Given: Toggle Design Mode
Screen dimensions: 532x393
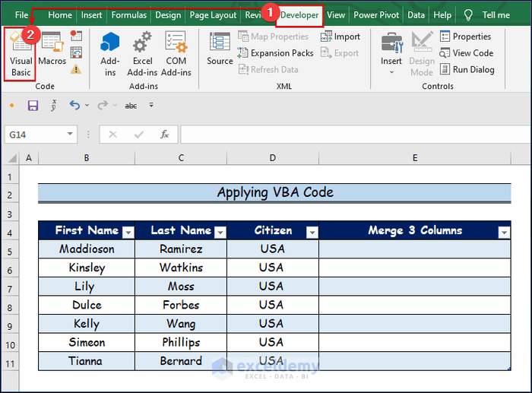Looking at the screenshot, I should click(422, 54).
